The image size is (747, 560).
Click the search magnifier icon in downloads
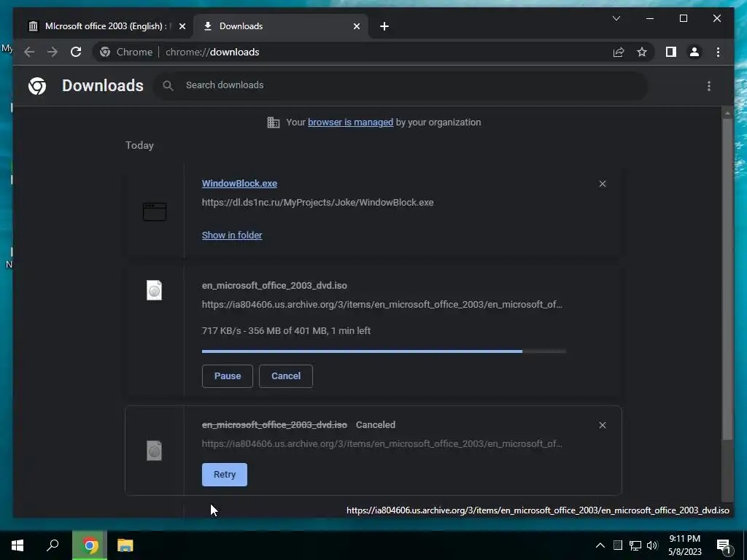168,86
